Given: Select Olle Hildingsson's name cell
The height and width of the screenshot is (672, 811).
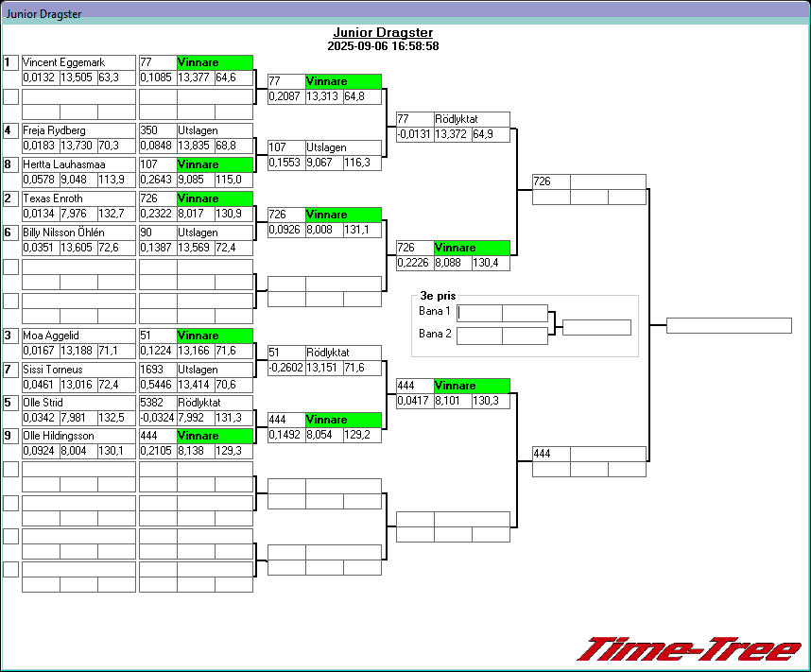Looking at the screenshot, I should pos(78,437).
